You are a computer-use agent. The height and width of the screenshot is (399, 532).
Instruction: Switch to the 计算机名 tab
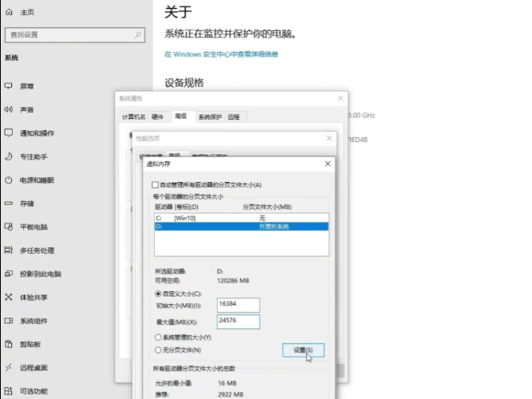click(x=132, y=117)
